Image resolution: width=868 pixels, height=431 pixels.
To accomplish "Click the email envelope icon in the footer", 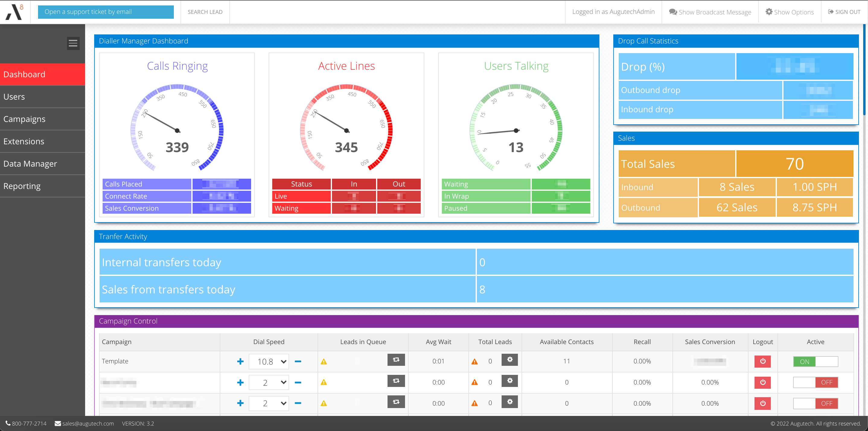I will coord(57,423).
